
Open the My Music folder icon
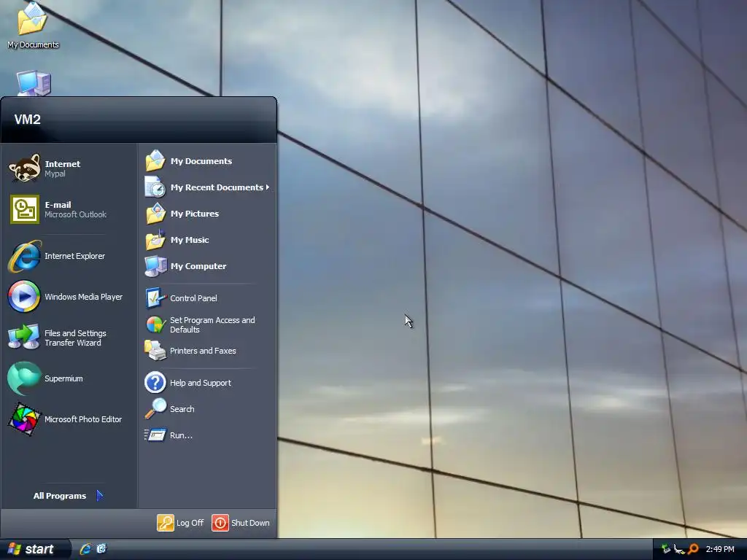coord(155,239)
